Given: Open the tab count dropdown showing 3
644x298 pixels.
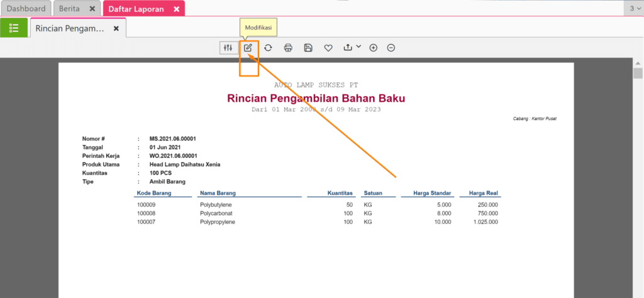Looking at the screenshot, I should click(634, 9).
